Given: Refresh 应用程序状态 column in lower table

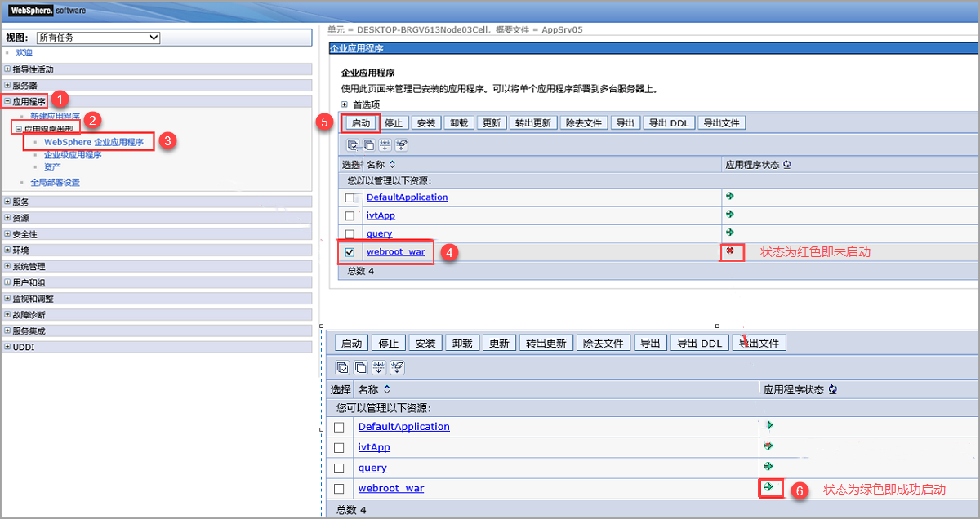Looking at the screenshot, I should pos(833,390).
